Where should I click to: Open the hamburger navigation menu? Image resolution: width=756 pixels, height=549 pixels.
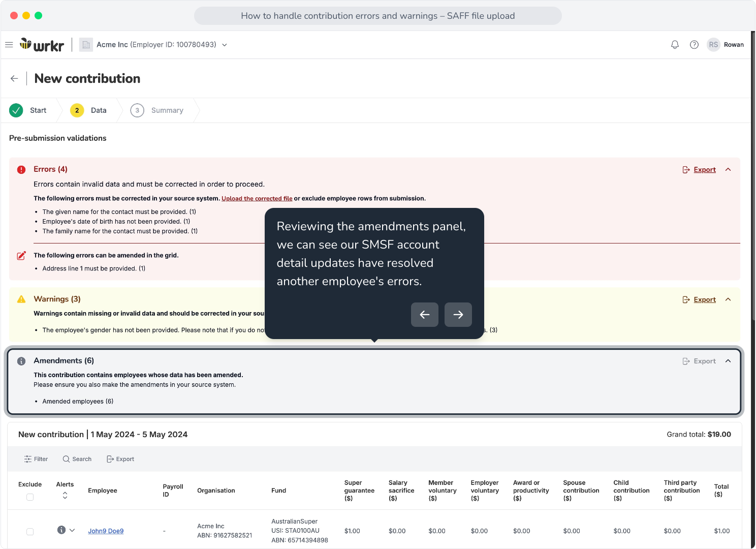[x=9, y=45]
